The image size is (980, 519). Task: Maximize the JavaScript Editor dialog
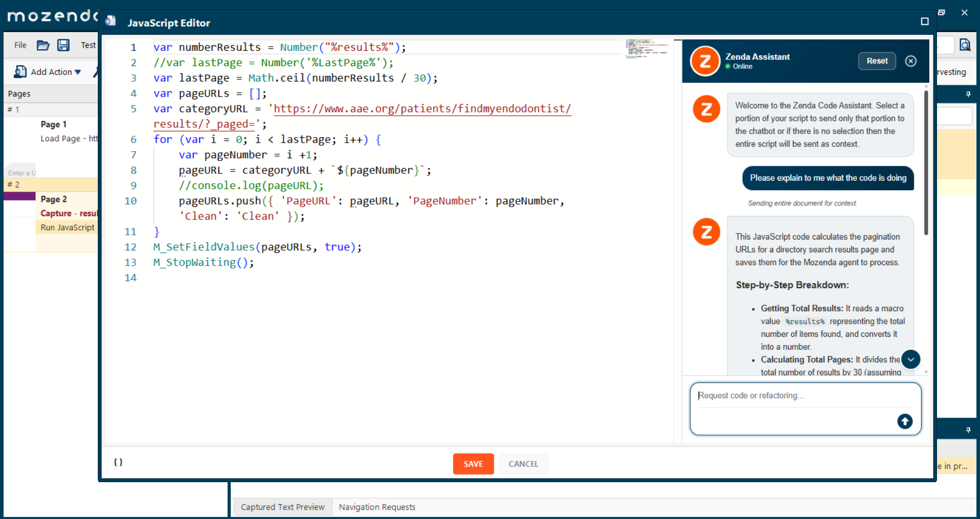pos(924,21)
